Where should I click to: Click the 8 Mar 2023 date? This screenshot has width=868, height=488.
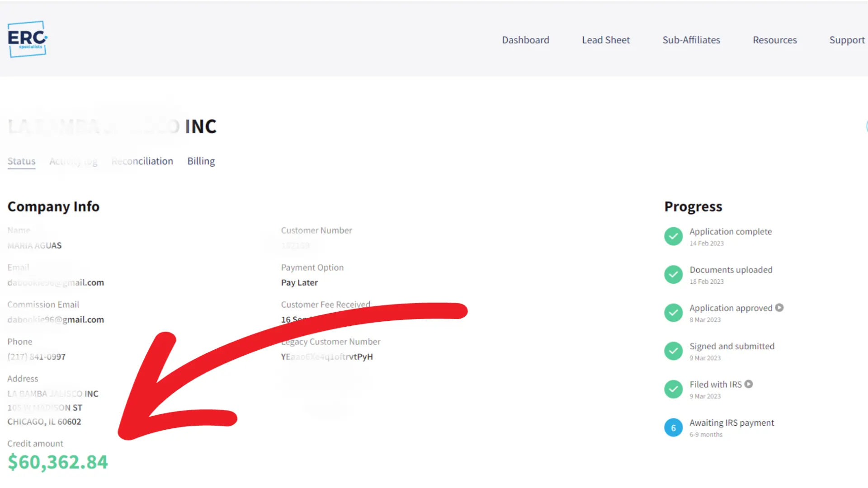click(x=705, y=320)
